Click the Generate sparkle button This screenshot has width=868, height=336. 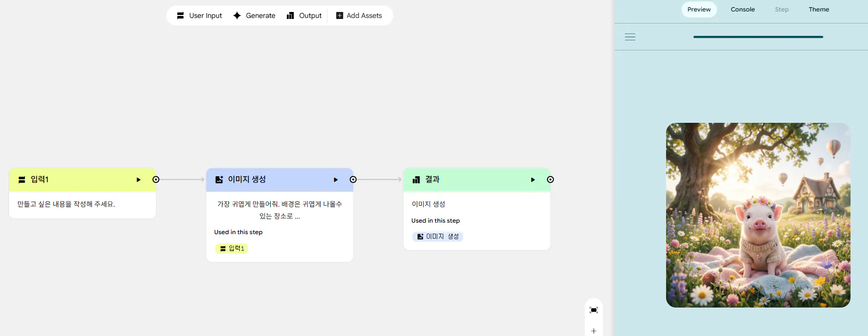pyautogui.click(x=254, y=15)
